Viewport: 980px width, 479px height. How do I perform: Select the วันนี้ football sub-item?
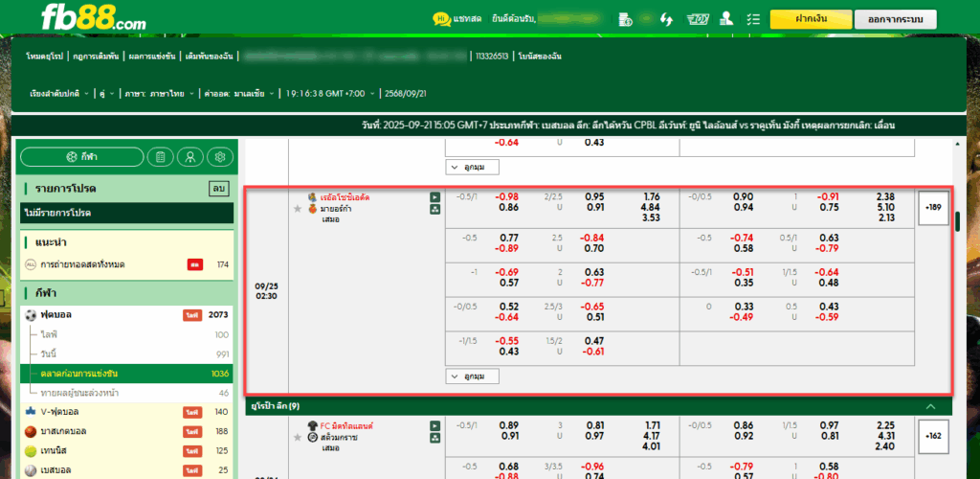[x=127, y=354]
